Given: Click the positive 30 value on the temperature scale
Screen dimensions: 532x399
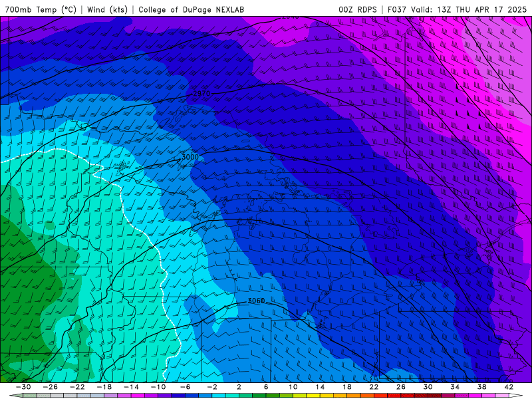Looking at the screenshot, I should (428, 387).
